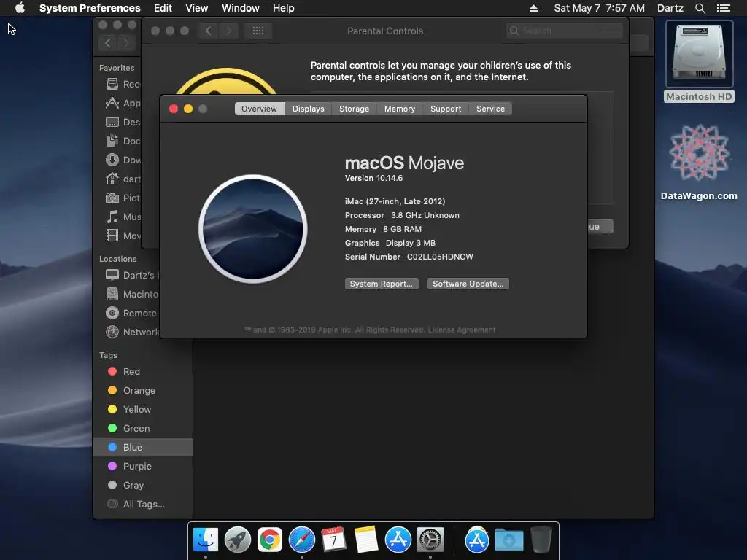This screenshot has height=560, width=747.
Task: Open Desktop folder in Finder sidebar
Action: (123, 122)
